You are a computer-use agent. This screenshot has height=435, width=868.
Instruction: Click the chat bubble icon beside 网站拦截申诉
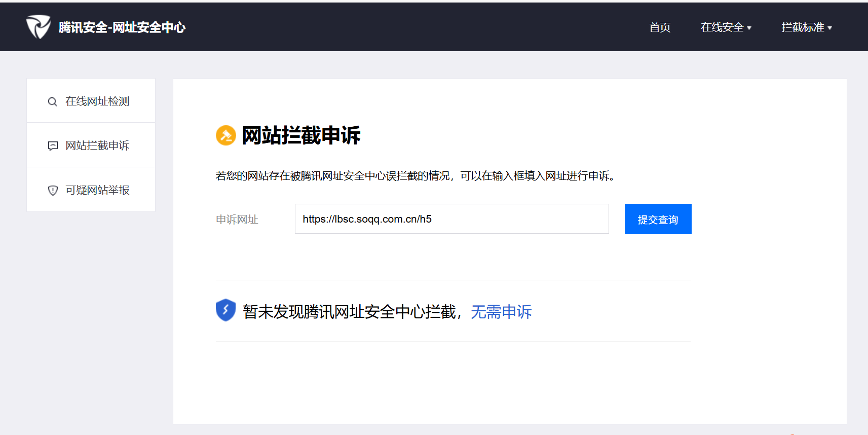click(x=53, y=146)
